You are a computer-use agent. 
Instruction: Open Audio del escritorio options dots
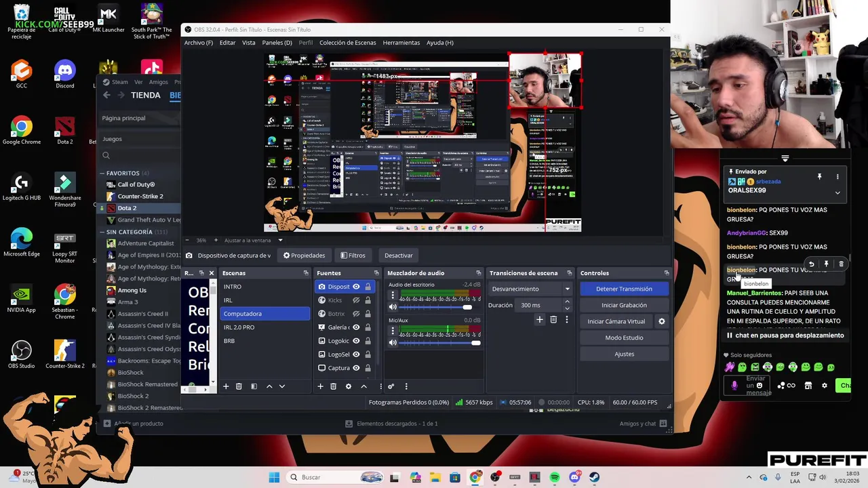393,296
